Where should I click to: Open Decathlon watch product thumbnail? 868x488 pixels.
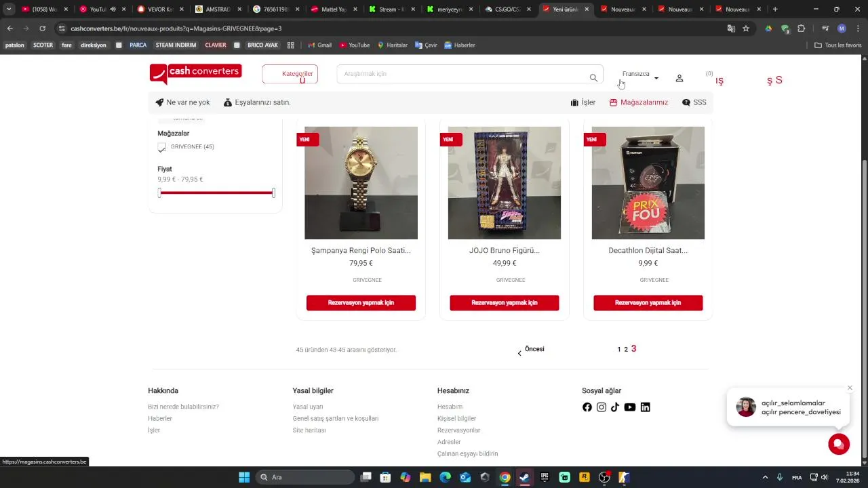point(648,183)
